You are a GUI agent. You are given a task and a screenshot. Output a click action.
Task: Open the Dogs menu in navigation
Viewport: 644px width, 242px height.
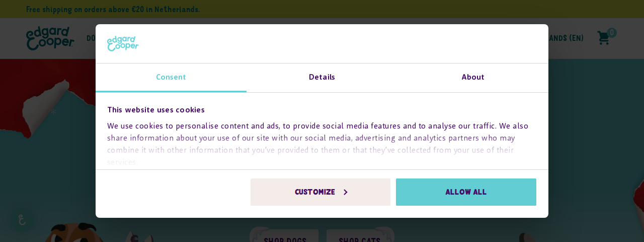(x=91, y=38)
